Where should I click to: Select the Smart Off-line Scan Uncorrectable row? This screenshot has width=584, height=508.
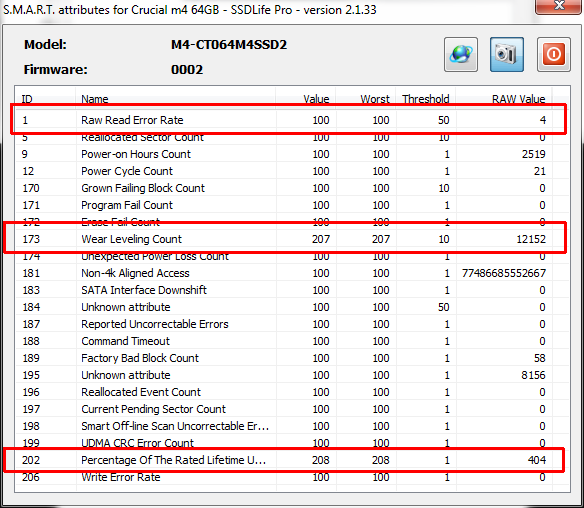(292, 426)
